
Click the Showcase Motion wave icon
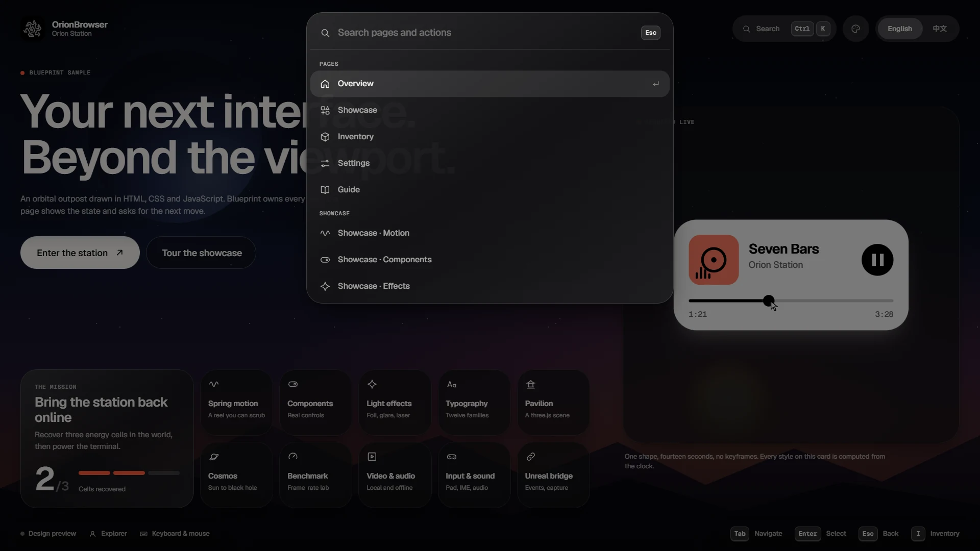point(325,233)
